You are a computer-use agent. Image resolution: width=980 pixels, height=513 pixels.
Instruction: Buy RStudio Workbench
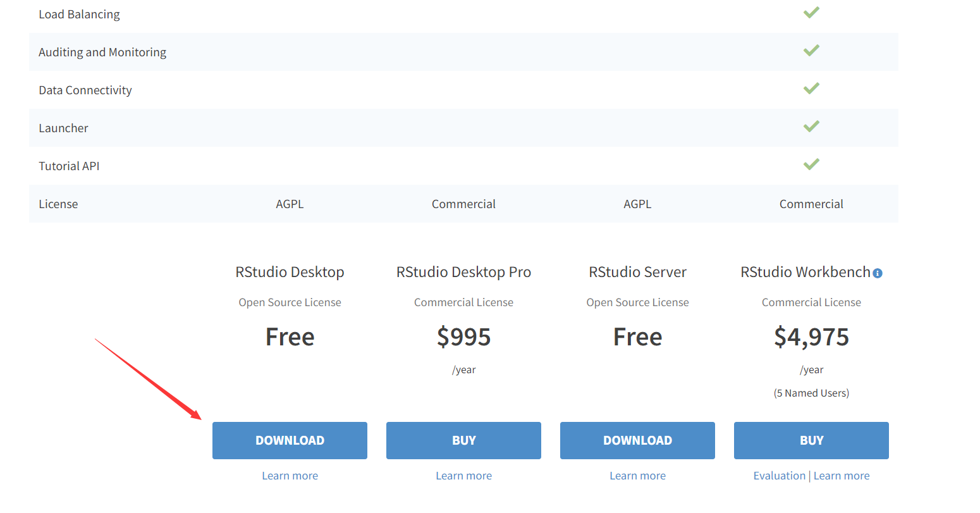click(x=811, y=440)
